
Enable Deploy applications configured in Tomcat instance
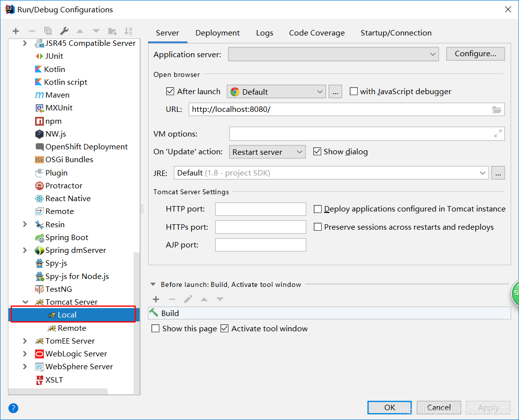(x=317, y=209)
